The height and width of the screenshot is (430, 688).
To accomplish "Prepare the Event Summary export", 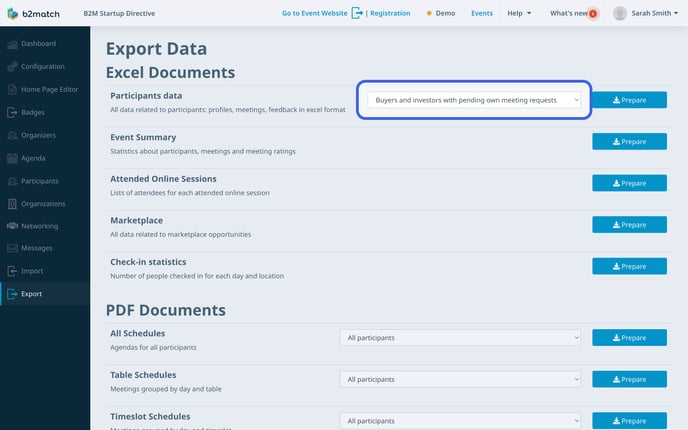I will coord(629,142).
